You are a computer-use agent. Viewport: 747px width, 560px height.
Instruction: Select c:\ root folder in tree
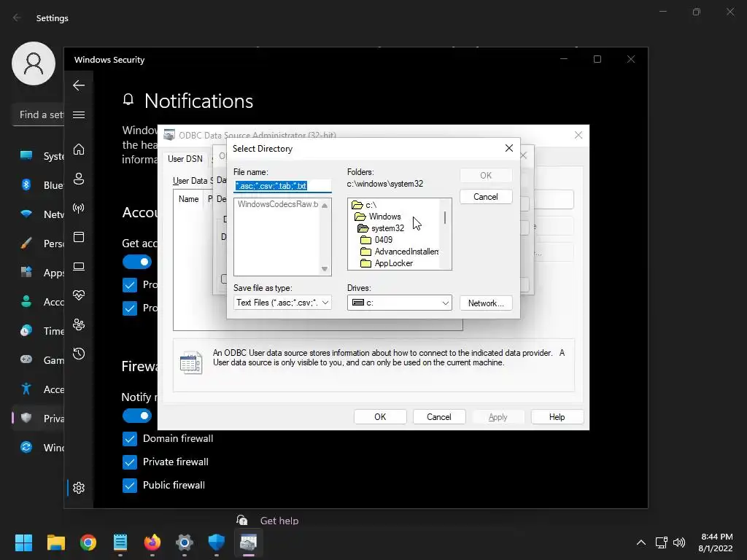(365, 205)
